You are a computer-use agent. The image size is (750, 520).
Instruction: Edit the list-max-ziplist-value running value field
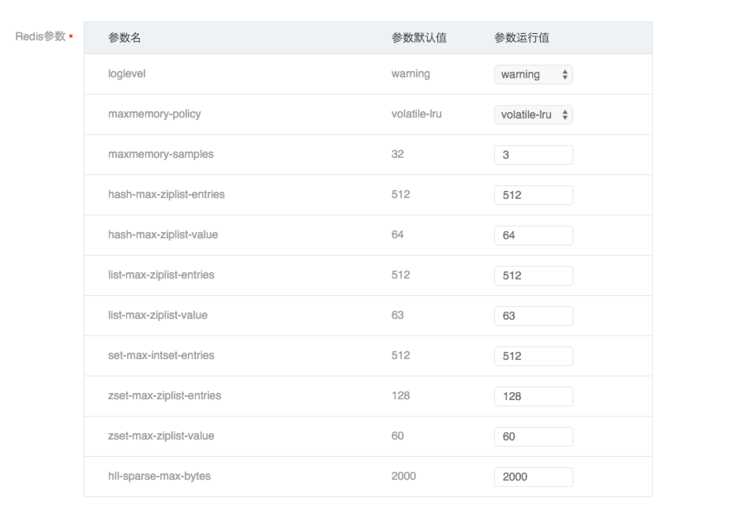coord(533,315)
